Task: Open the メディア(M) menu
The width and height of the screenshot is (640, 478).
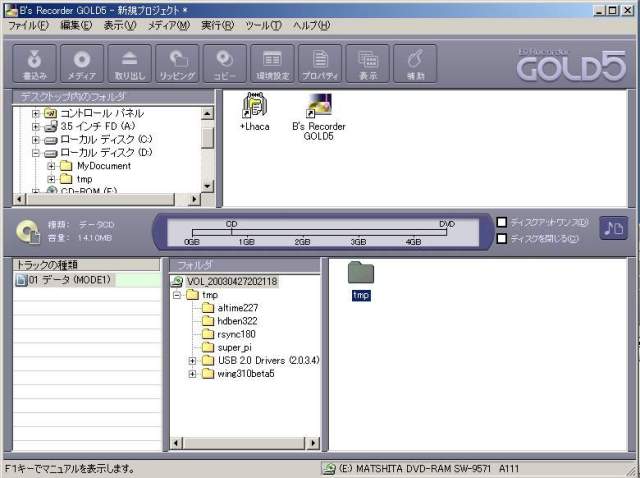Action: (x=169, y=25)
